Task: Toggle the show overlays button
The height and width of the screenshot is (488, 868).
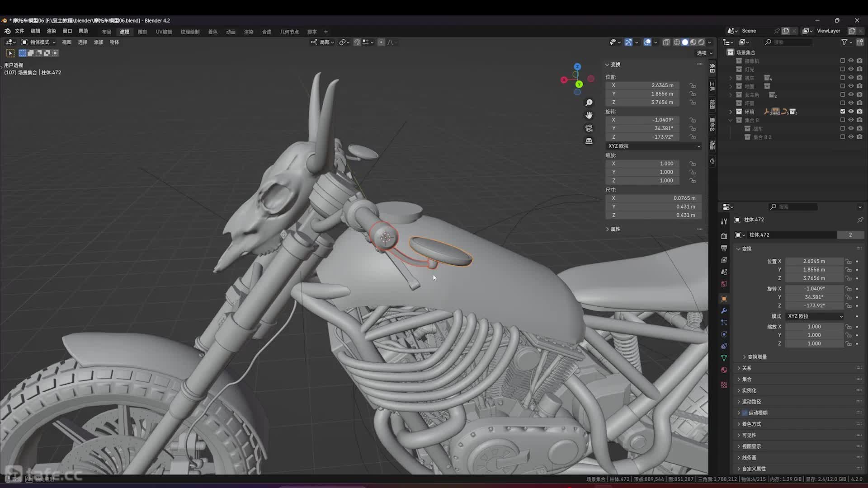Action: coord(647,42)
